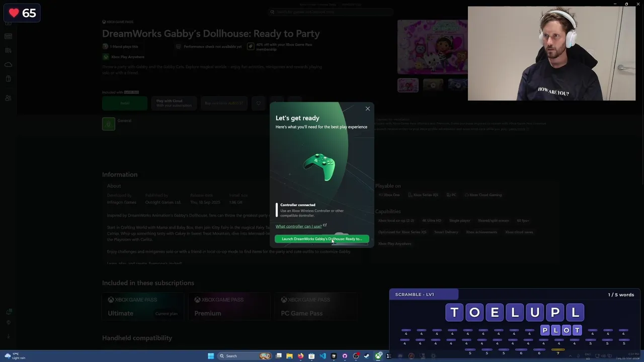
Task: Click the '1 friend plays this' text
Action: click(124, 47)
